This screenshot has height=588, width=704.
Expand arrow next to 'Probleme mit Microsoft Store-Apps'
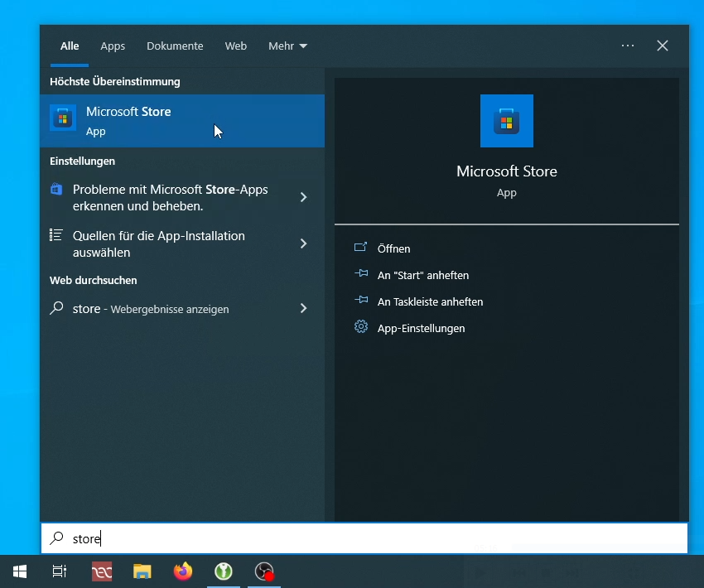pos(303,197)
